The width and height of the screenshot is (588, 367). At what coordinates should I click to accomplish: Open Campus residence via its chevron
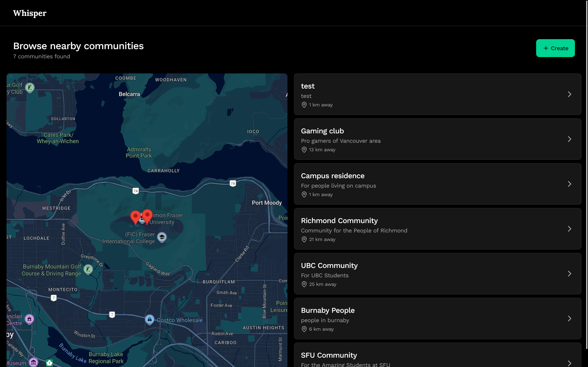pyautogui.click(x=569, y=184)
